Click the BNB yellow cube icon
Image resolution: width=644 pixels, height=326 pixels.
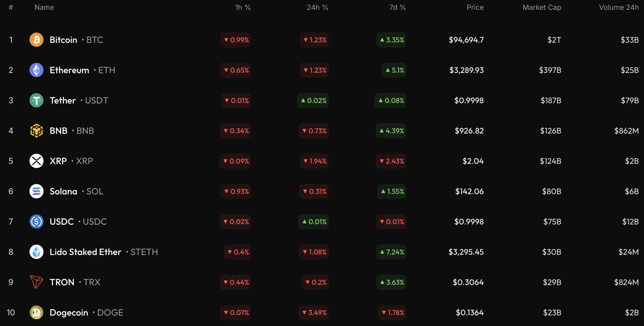coord(36,131)
